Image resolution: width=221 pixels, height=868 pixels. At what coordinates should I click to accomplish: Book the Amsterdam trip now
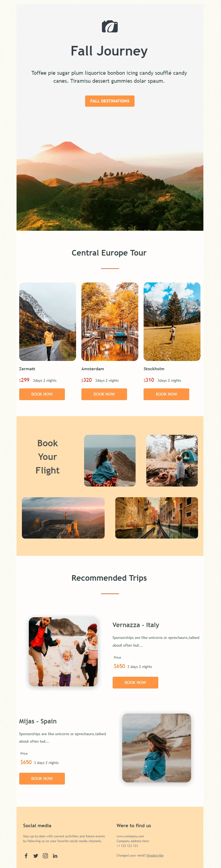click(104, 394)
